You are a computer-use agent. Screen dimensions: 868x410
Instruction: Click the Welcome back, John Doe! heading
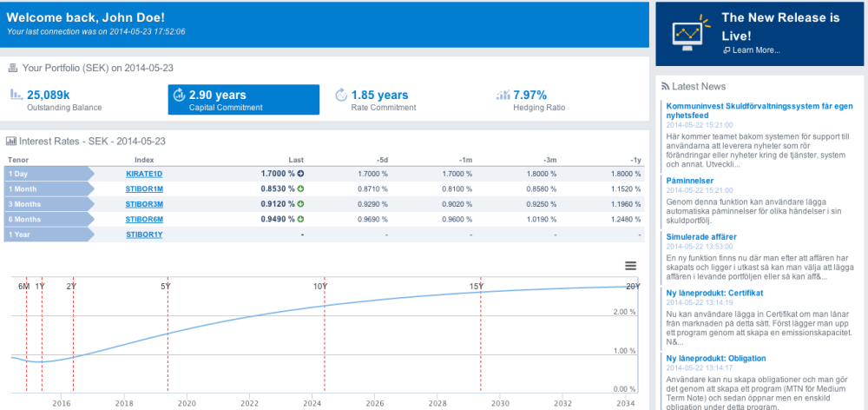[x=85, y=17]
